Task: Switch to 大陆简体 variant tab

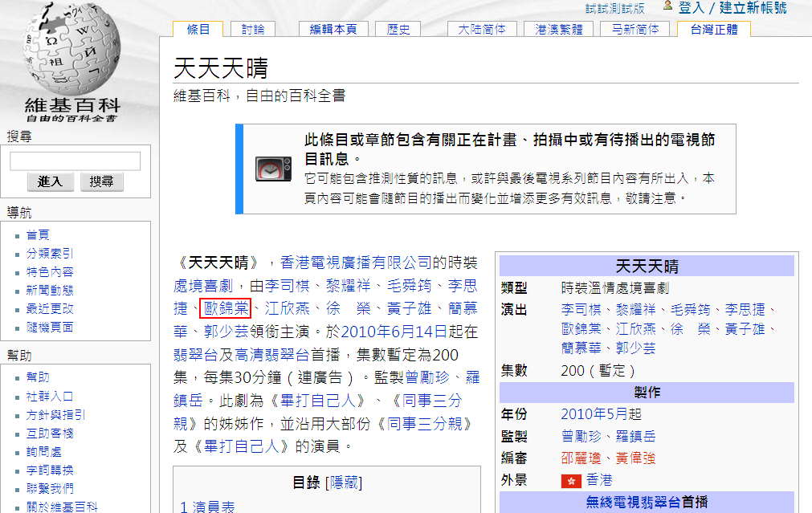Action: tap(482, 30)
